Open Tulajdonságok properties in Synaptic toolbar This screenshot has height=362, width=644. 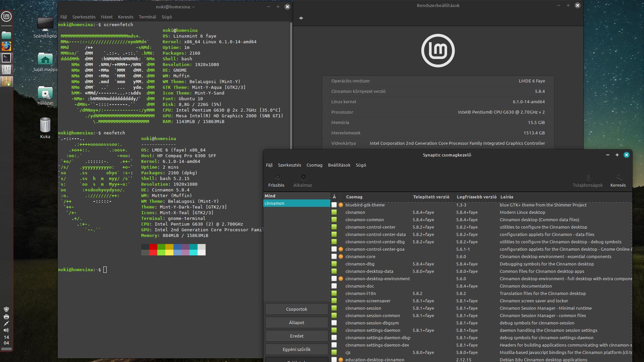tap(588, 181)
